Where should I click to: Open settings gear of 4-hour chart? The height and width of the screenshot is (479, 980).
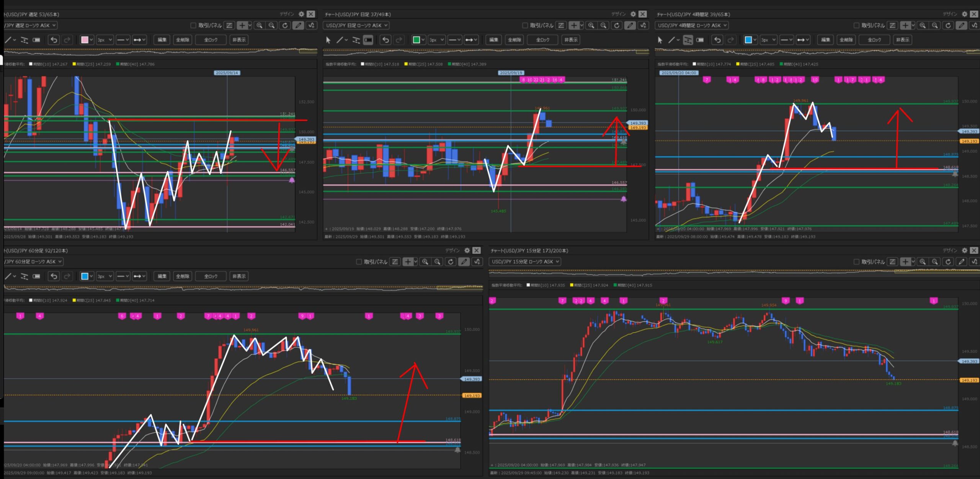tap(965, 14)
